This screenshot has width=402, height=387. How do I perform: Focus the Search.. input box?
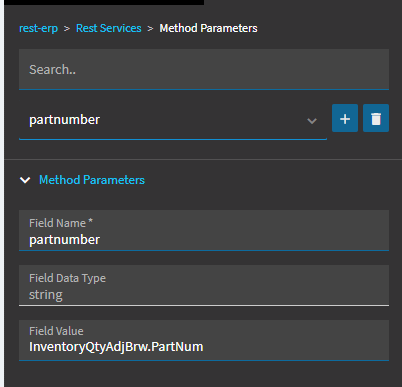pyautogui.click(x=204, y=69)
